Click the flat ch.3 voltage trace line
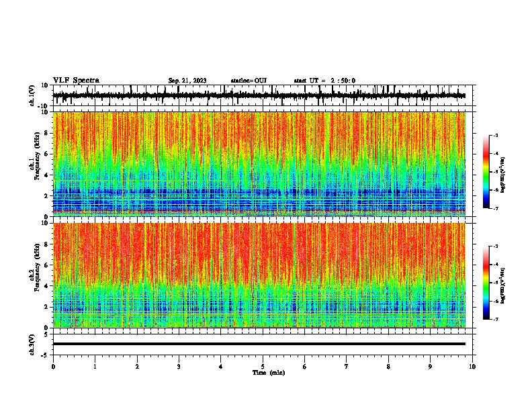The image size is (532, 411). pos(259,344)
